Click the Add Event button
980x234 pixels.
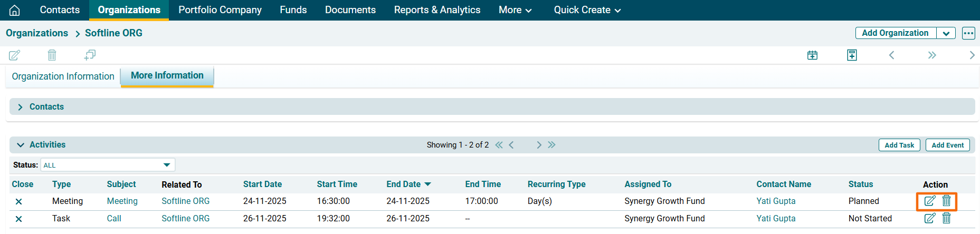point(947,145)
